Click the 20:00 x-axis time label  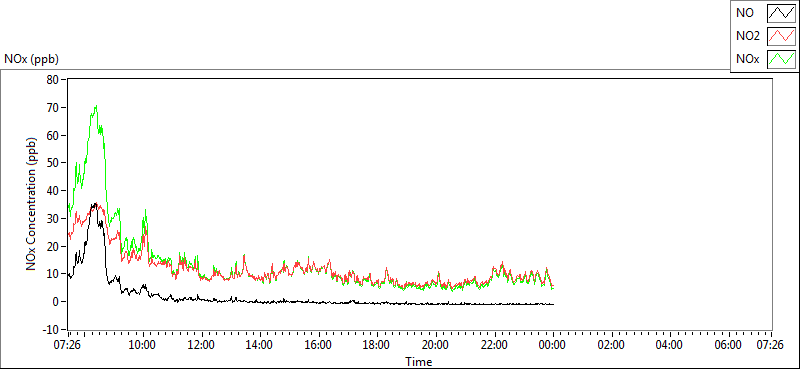click(436, 345)
